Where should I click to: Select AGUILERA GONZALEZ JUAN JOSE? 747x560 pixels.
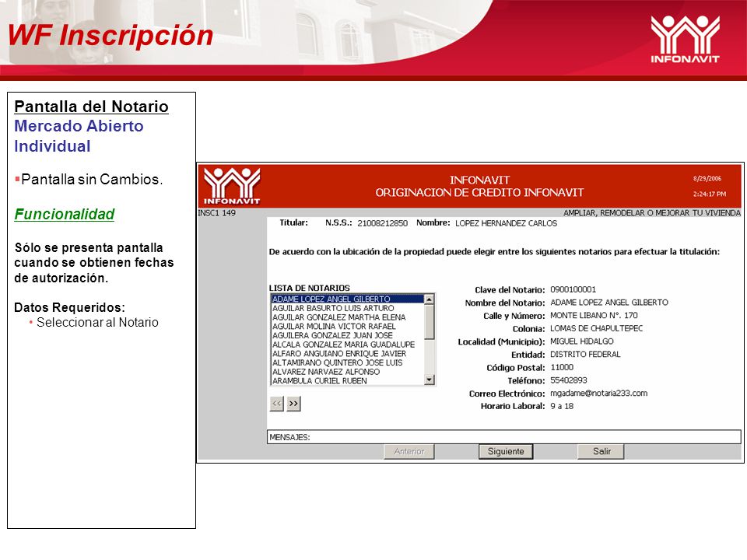[347, 335]
